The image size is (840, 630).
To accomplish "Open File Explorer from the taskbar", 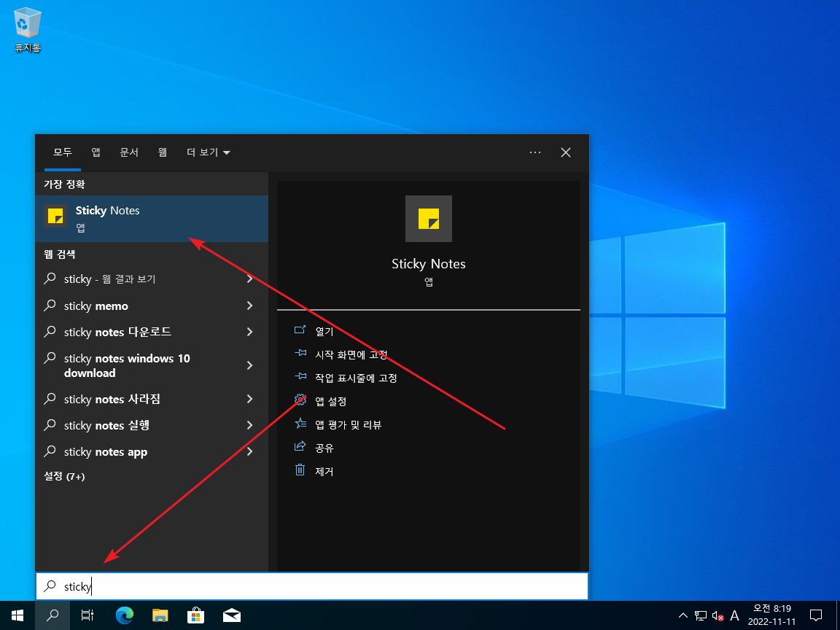I will [x=160, y=615].
